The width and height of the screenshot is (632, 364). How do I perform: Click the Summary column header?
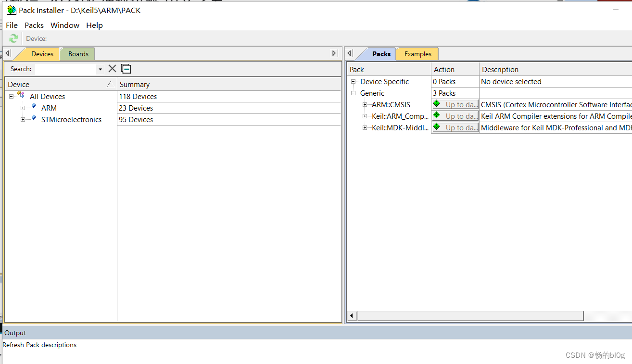tap(229, 84)
